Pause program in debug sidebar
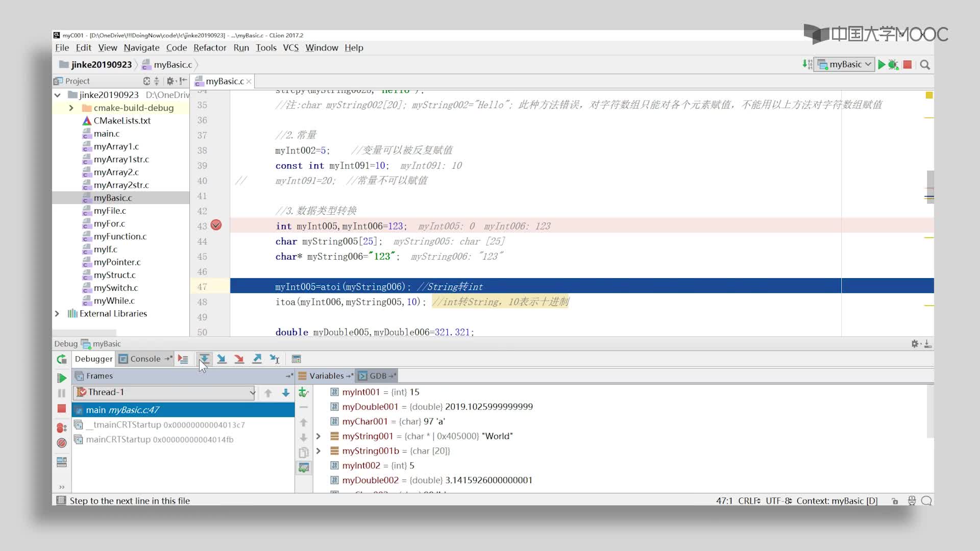The image size is (980, 551). [62, 393]
